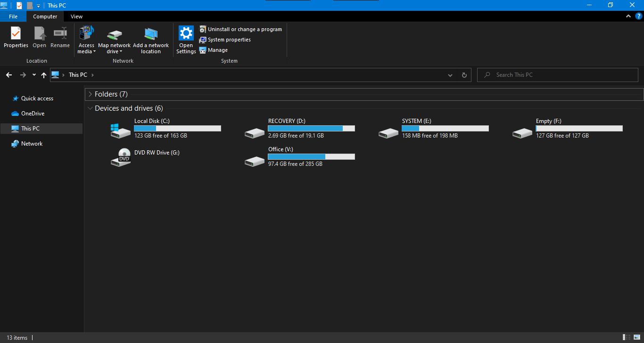644x343 pixels.
Task: Click '97.4 GB free of 285 GB' text
Action: 296,164
